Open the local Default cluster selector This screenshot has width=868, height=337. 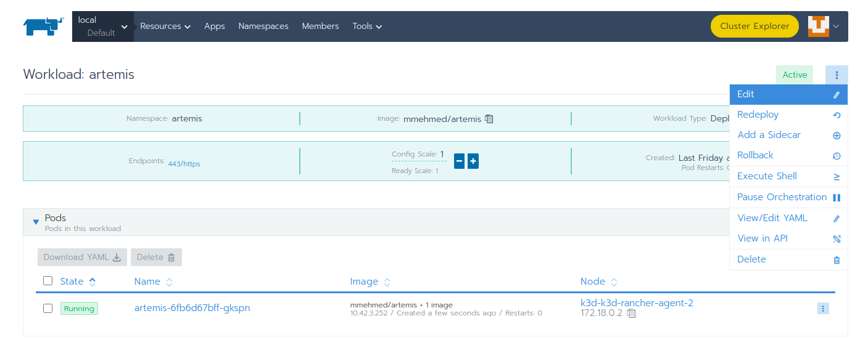103,26
